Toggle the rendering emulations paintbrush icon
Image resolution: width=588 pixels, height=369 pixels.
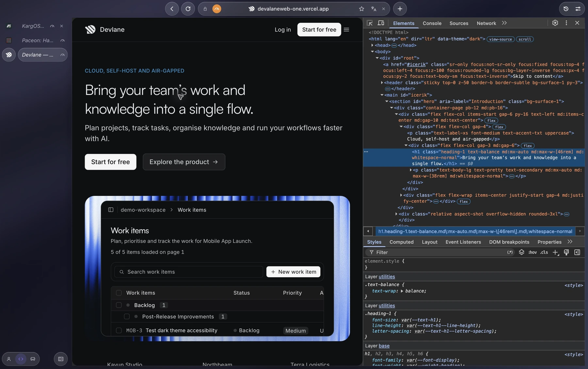[566, 252]
